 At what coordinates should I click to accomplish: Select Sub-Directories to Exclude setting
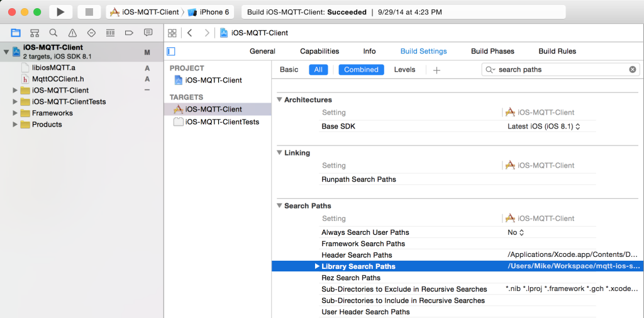click(x=404, y=289)
